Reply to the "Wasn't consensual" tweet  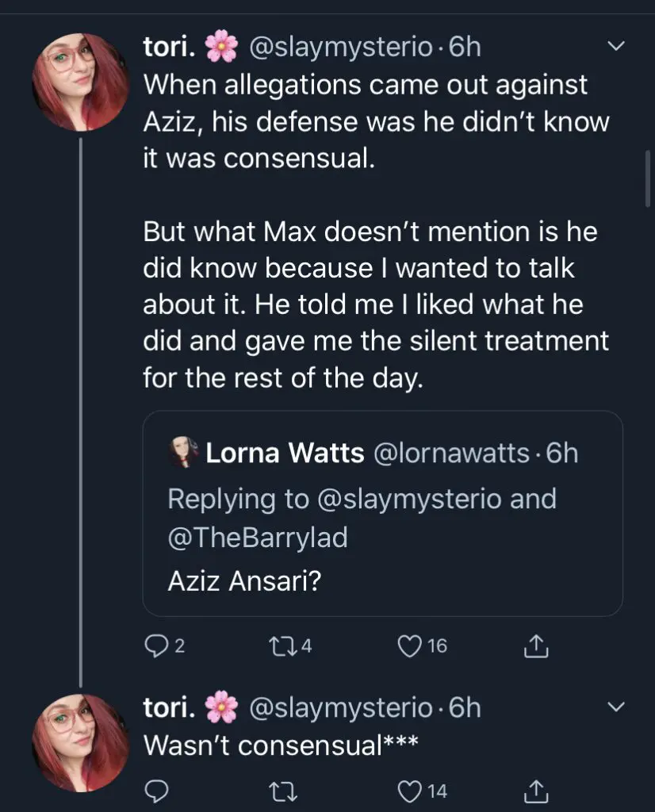[154, 790]
